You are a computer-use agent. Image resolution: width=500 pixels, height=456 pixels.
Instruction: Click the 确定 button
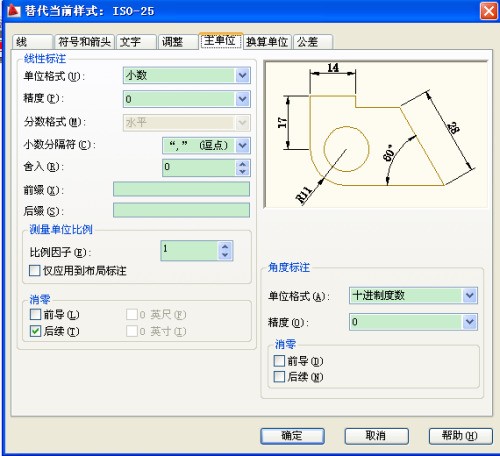[x=292, y=436]
